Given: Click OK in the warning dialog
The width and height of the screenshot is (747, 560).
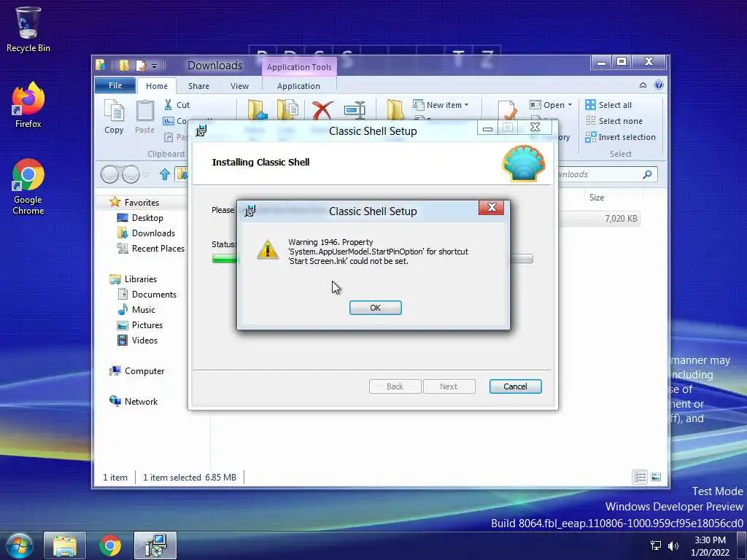Looking at the screenshot, I should (376, 308).
